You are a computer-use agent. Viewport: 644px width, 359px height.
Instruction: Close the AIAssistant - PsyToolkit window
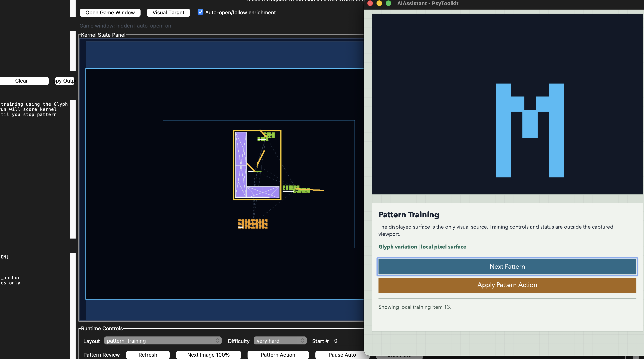(x=370, y=3)
